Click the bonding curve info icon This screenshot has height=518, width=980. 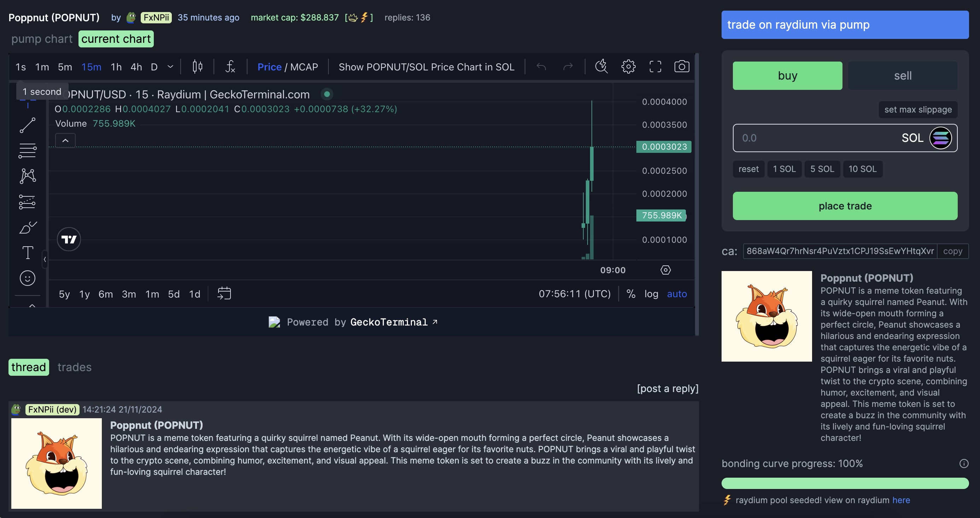click(964, 464)
